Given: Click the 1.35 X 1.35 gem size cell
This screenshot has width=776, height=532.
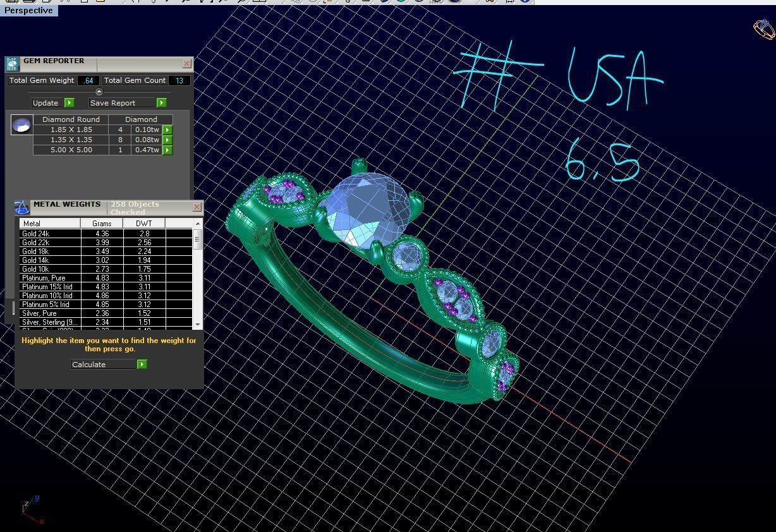Looking at the screenshot, I should point(71,140).
